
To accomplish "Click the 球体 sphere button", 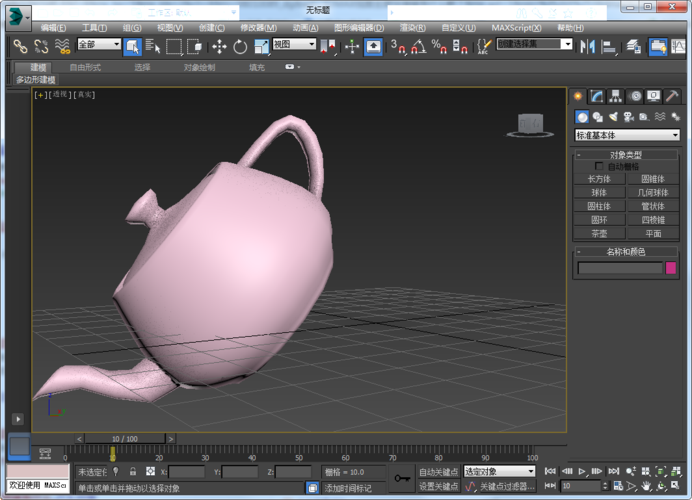I will [599, 192].
